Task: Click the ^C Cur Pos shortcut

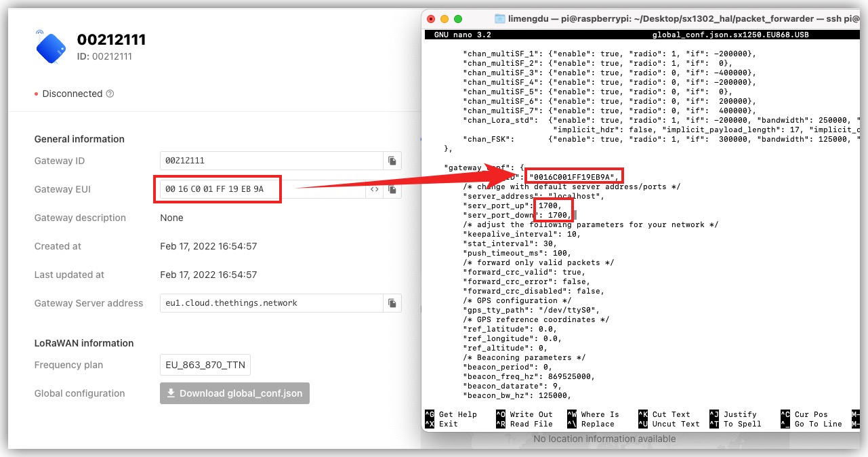Action: (804, 414)
